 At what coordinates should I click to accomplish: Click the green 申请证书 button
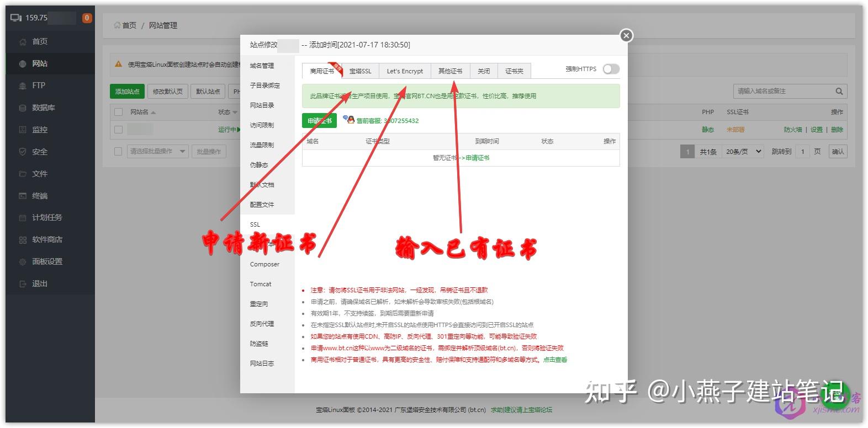pyautogui.click(x=319, y=120)
